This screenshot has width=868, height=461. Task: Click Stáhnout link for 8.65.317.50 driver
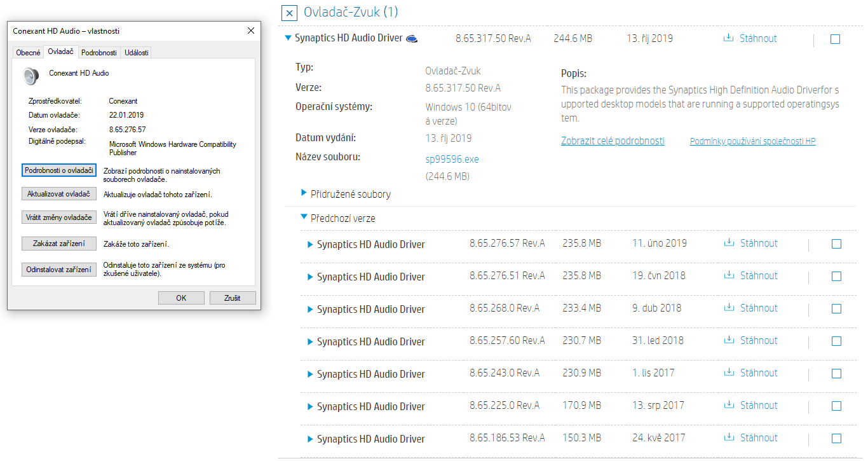[x=758, y=38]
